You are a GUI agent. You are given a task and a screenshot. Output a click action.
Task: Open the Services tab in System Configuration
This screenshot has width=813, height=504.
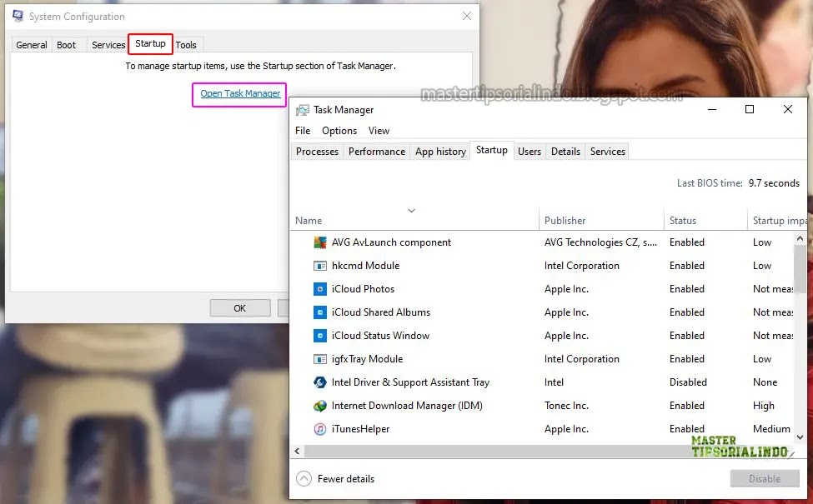[108, 45]
